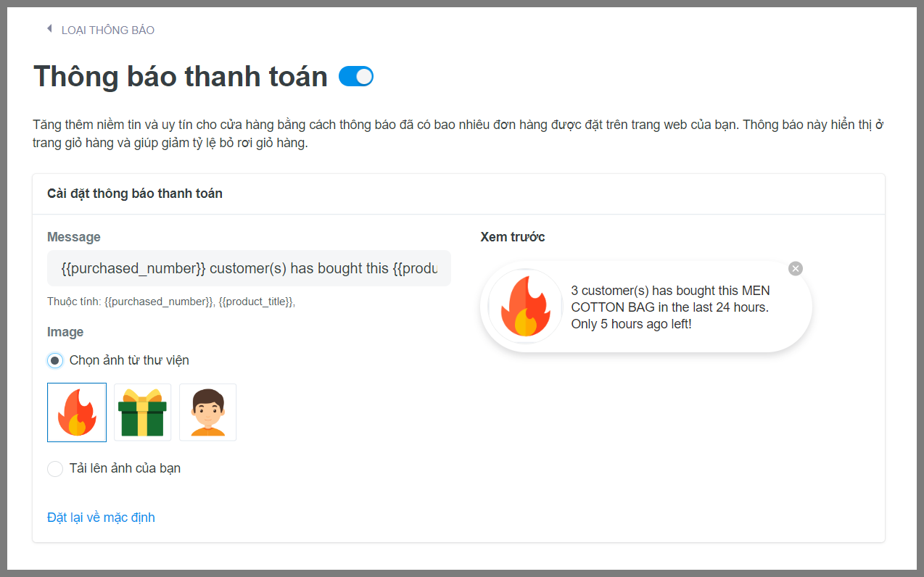
Task: Choose the flame image from the library
Action: click(x=77, y=412)
